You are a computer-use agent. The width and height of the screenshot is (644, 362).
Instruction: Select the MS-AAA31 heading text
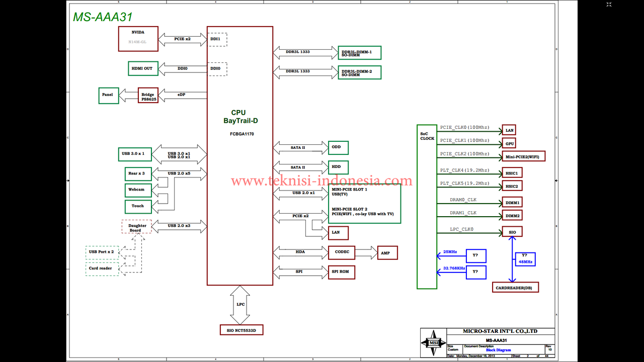pos(103,17)
